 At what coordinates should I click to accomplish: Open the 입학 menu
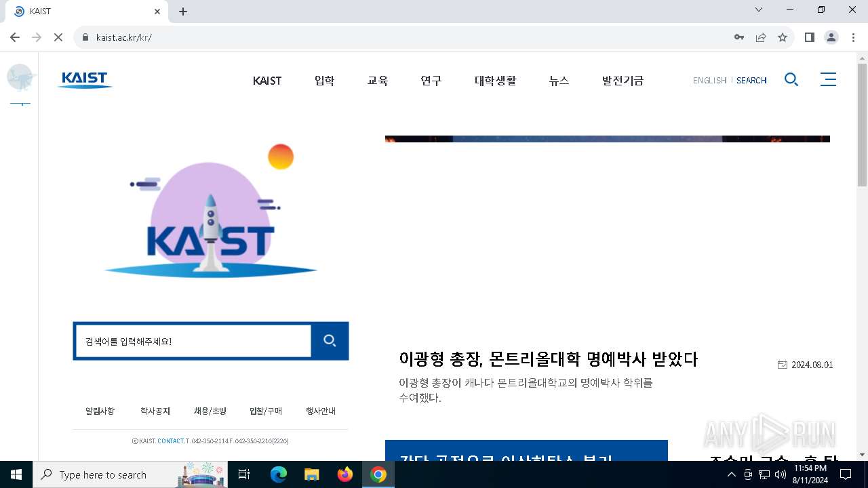[324, 80]
